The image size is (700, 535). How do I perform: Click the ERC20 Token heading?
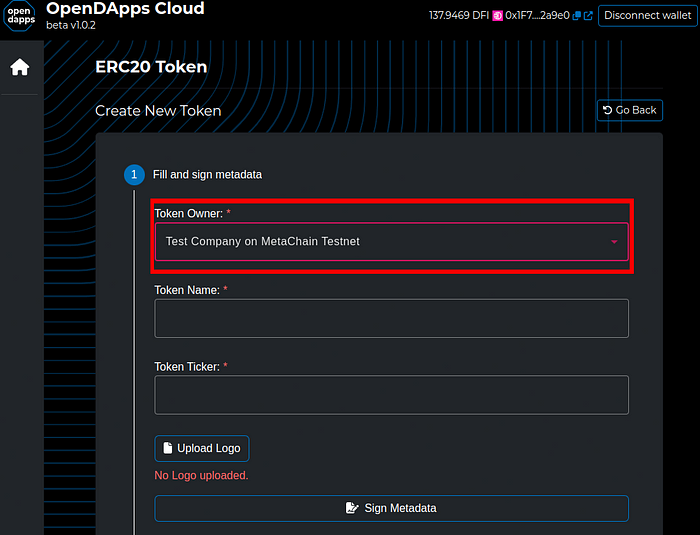click(151, 67)
